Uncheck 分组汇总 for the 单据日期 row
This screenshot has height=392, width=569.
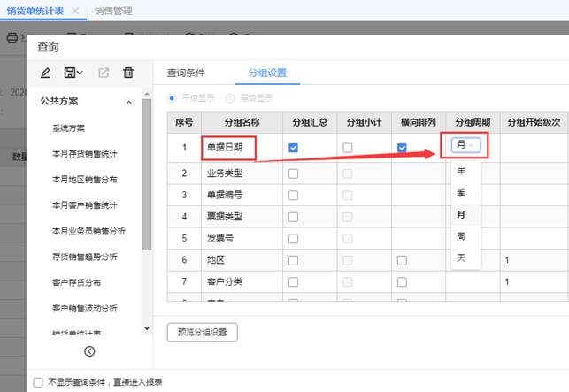tap(293, 148)
